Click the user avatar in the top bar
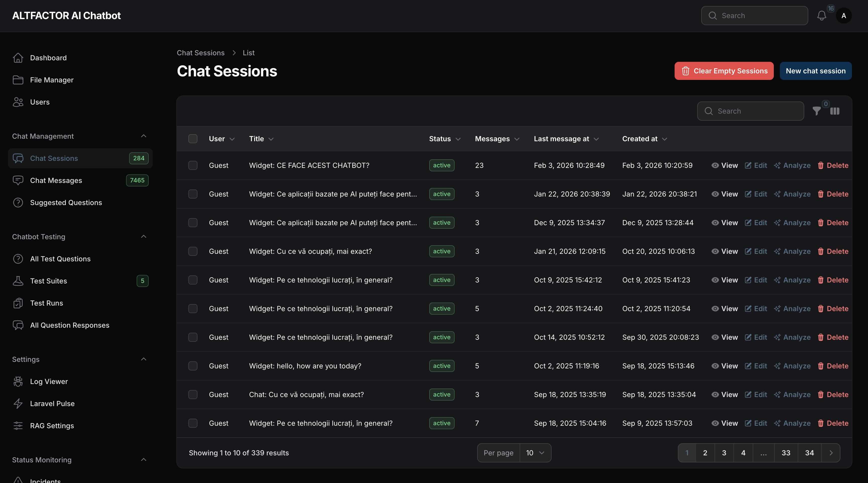The image size is (868, 483). click(x=844, y=16)
